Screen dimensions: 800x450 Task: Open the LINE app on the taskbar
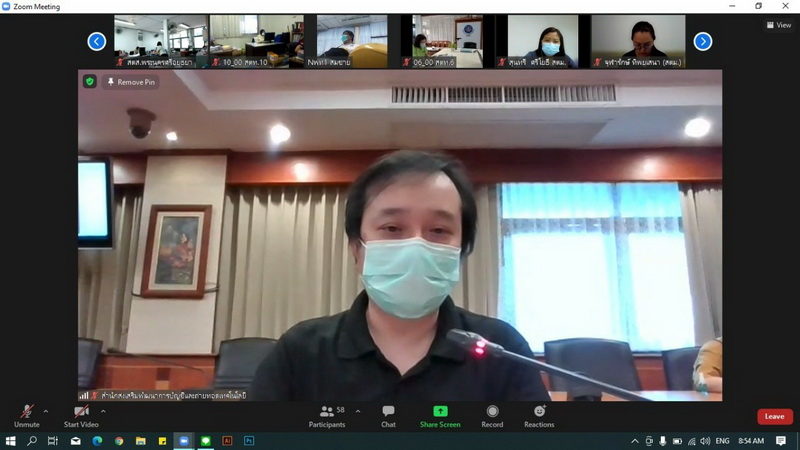click(x=206, y=441)
